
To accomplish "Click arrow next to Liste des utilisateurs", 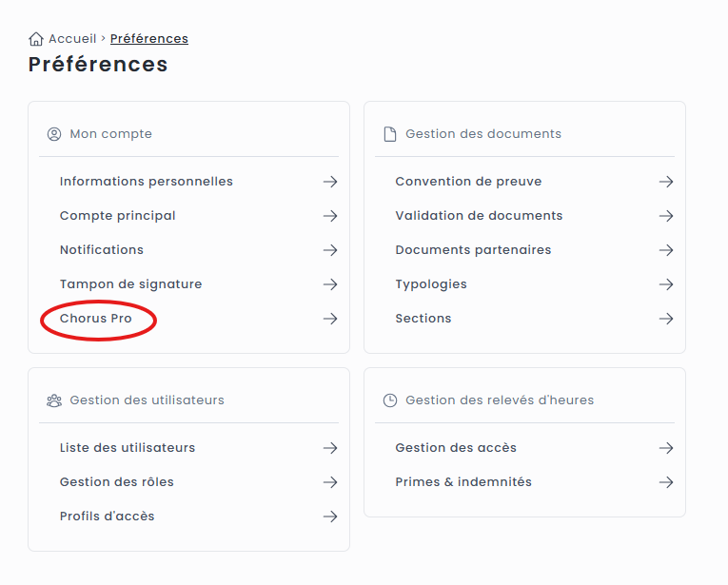I will (x=330, y=448).
